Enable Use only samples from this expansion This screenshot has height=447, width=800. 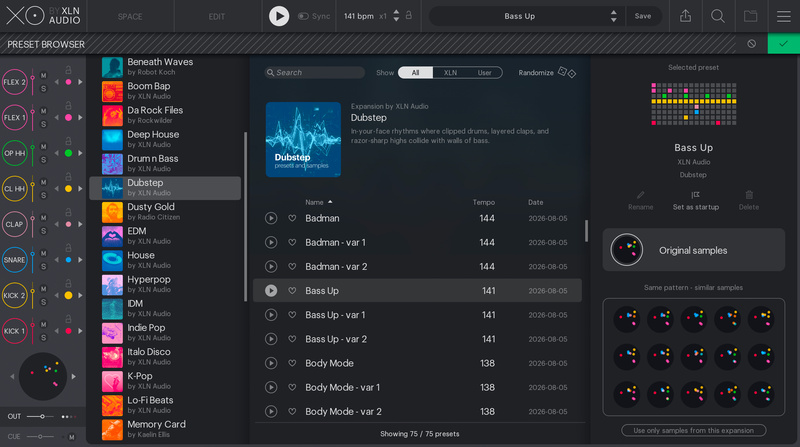point(693,431)
